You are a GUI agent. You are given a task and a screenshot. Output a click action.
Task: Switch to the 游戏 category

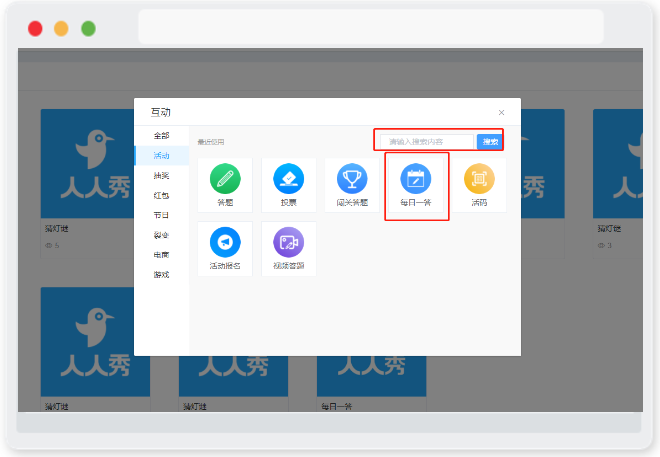pos(162,274)
